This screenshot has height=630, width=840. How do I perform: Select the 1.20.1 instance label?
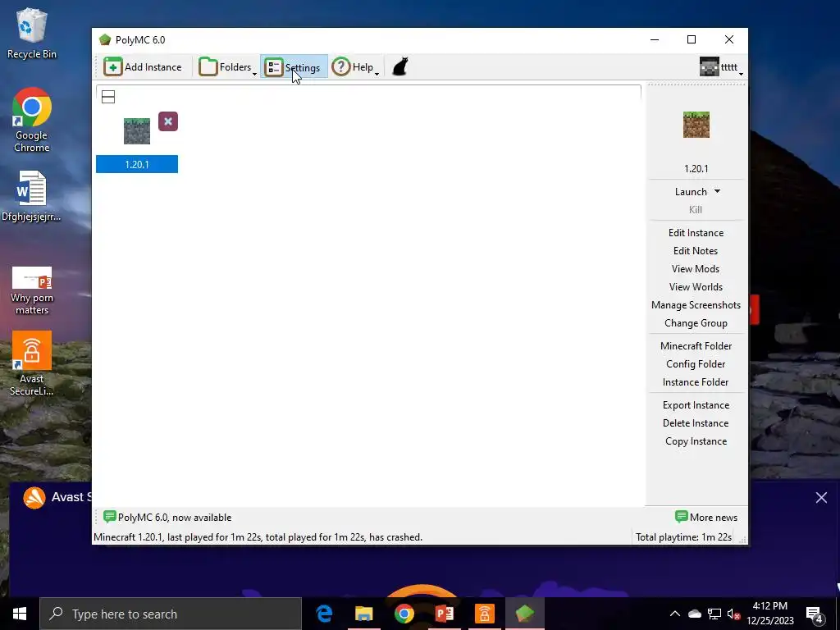137,164
